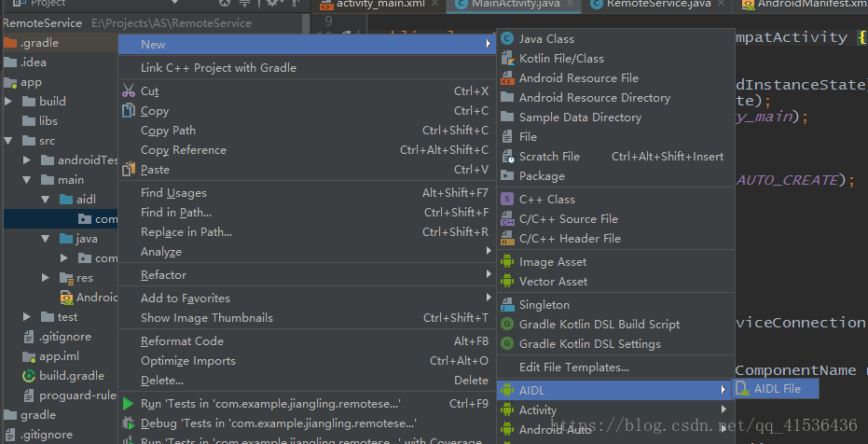Expand Add to Favorites submenu arrow

tap(489, 298)
